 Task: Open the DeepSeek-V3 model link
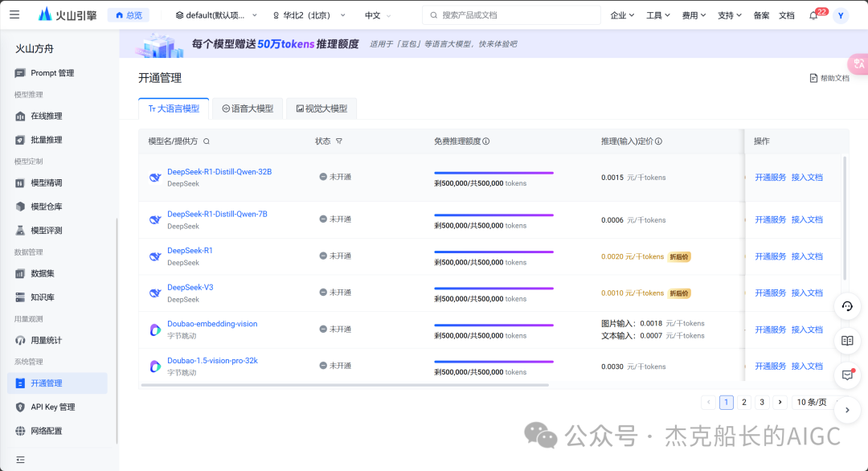click(x=190, y=288)
